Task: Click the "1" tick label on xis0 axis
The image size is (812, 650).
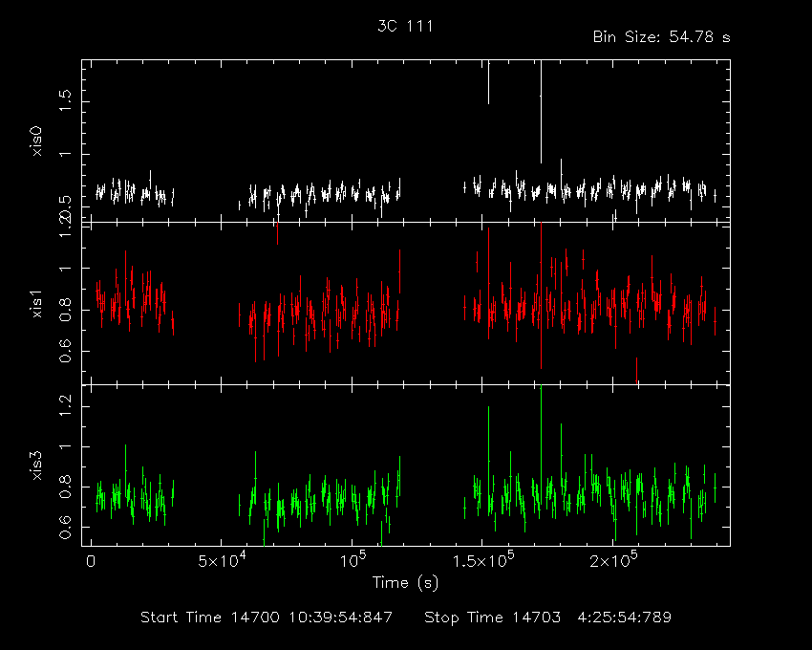Action: tap(65, 154)
